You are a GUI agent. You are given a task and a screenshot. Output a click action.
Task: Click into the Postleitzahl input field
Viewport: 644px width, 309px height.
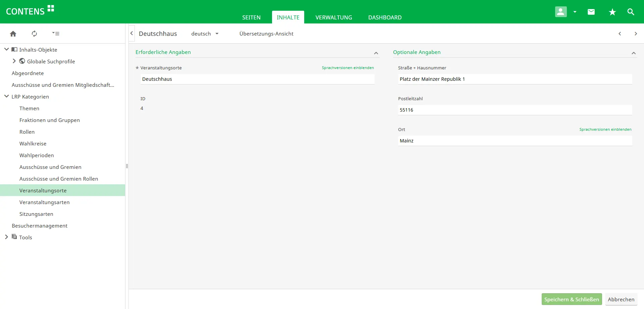[515, 110]
